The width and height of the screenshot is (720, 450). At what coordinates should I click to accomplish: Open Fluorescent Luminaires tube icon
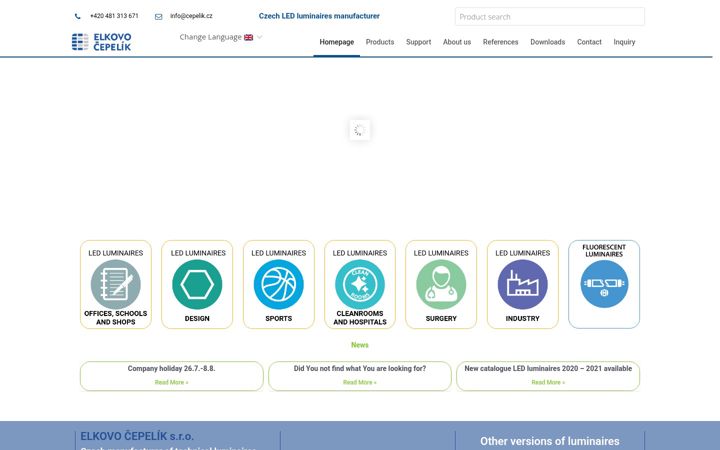click(x=604, y=284)
